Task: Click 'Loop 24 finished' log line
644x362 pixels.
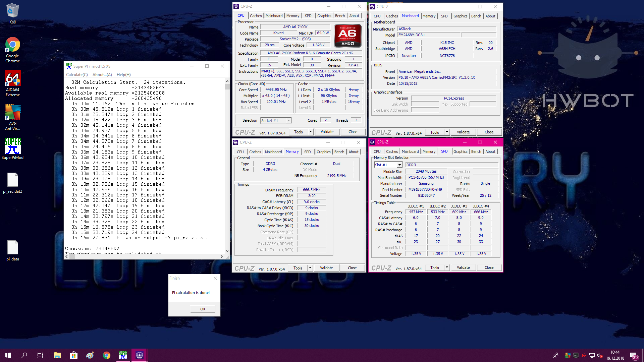Action: (118, 232)
